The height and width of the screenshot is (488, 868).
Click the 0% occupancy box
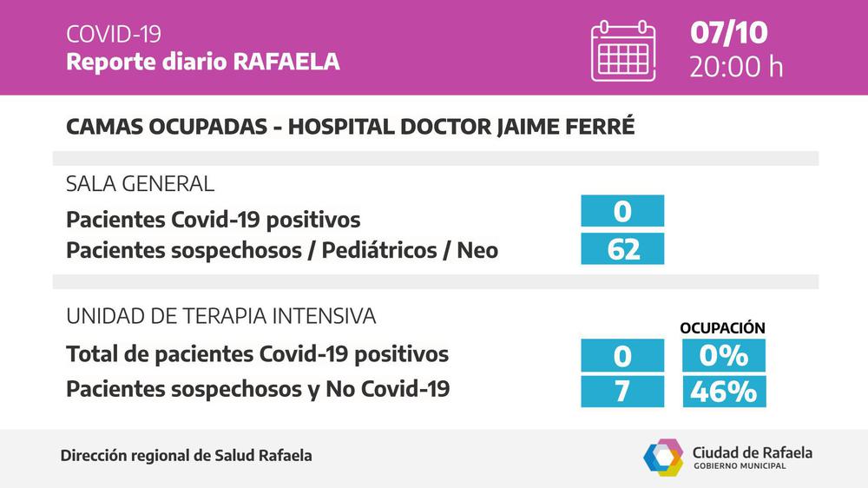[723, 355]
